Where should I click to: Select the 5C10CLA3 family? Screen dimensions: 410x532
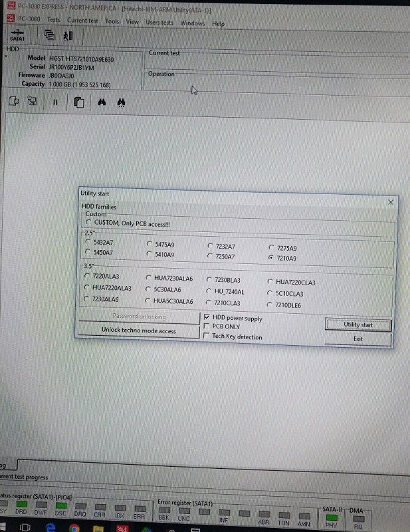coord(286,293)
